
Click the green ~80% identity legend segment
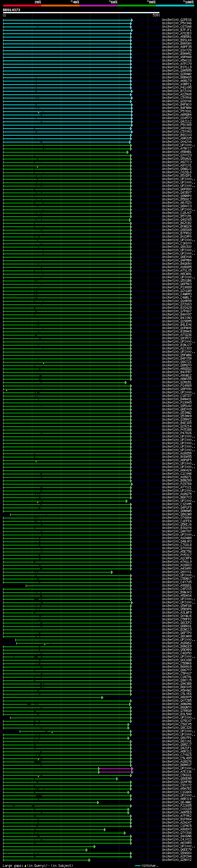pyautogui.click(x=137, y=6)
